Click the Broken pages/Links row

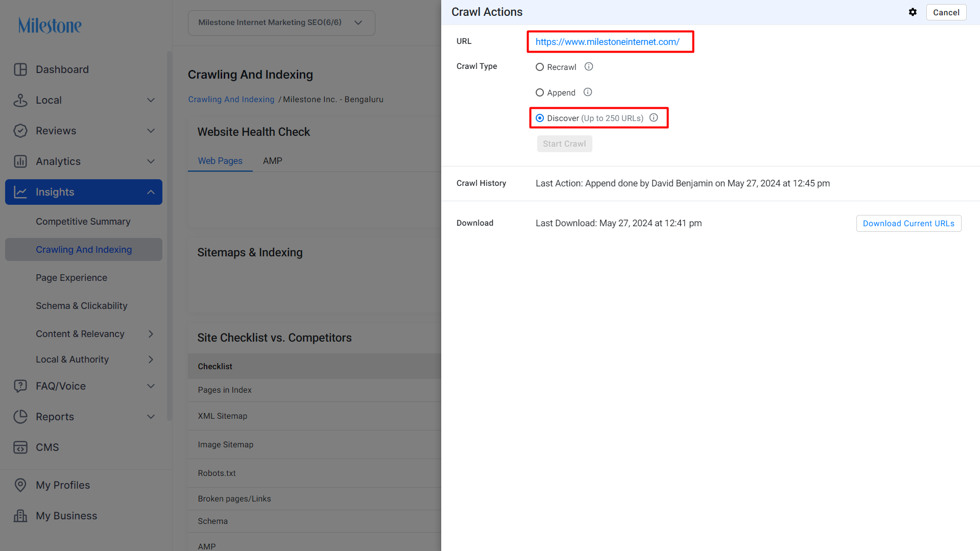pos(315,499)
